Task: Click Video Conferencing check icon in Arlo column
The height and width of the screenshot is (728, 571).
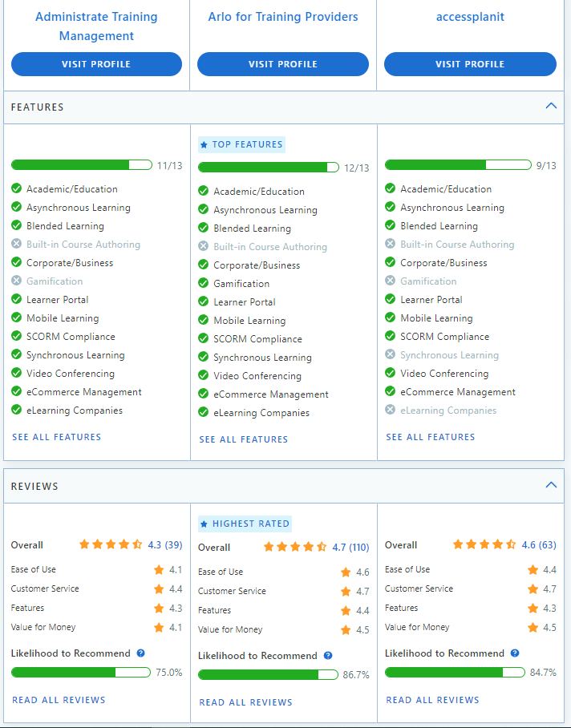Action: tap(204, 375)
